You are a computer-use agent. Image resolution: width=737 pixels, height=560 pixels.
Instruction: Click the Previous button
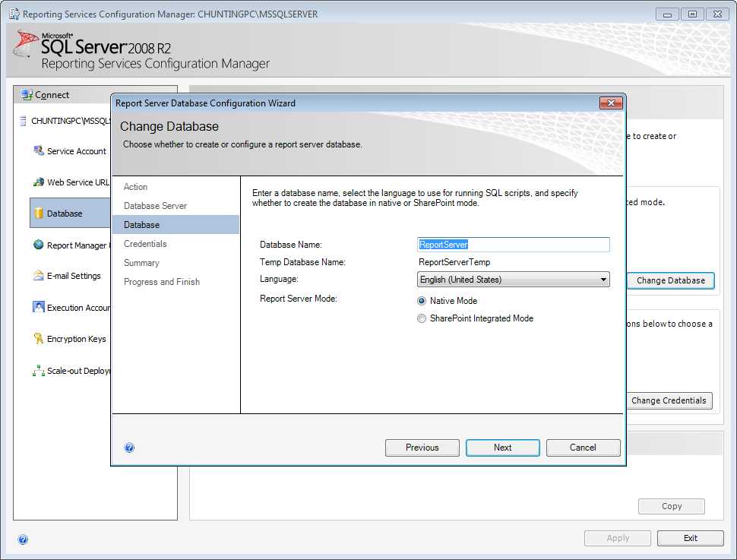pos(422,448)
